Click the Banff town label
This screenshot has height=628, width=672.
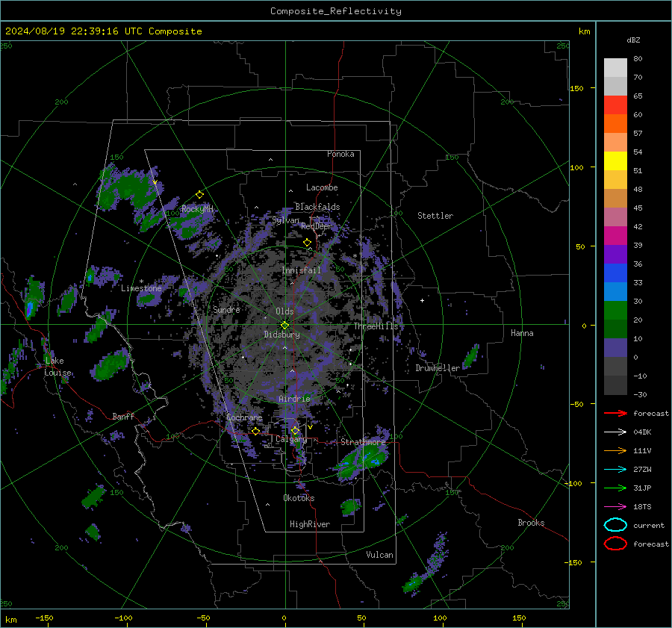(x=123, y=416)
